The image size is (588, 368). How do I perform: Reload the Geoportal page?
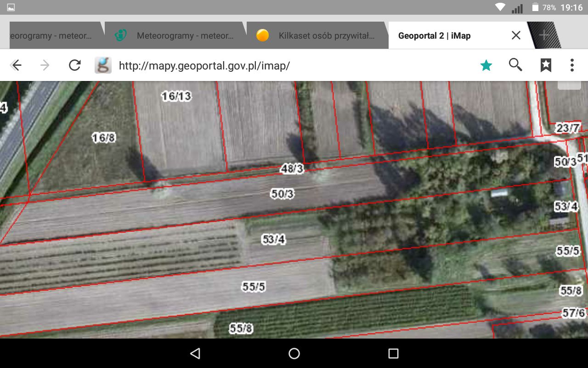click(x=74, y=65)
